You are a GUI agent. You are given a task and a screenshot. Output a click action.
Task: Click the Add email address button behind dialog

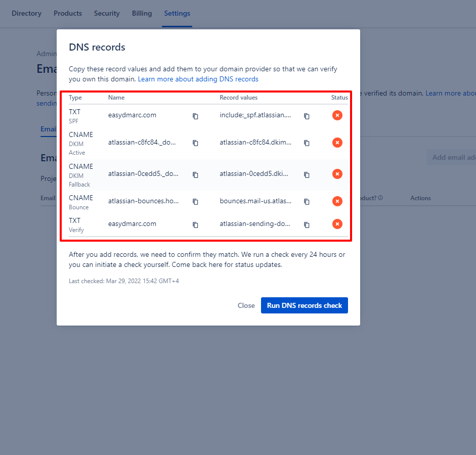click(x=452, y=157)
